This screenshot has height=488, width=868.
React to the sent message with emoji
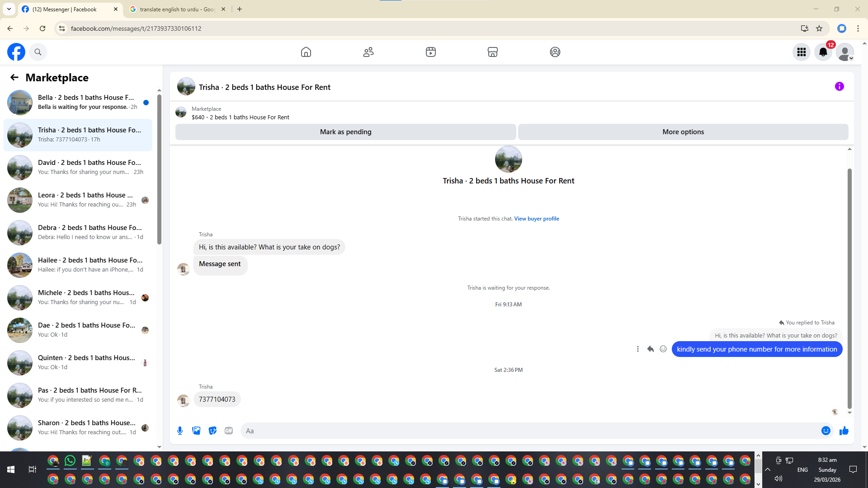tap(663, 349)
